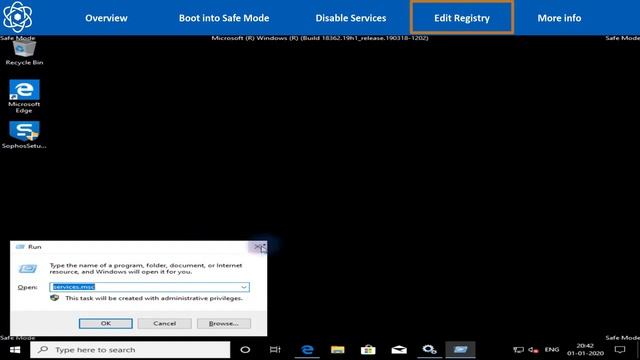Expand the Open combo box dropdown arrow

pyautogui.click(x=244, y=287)
